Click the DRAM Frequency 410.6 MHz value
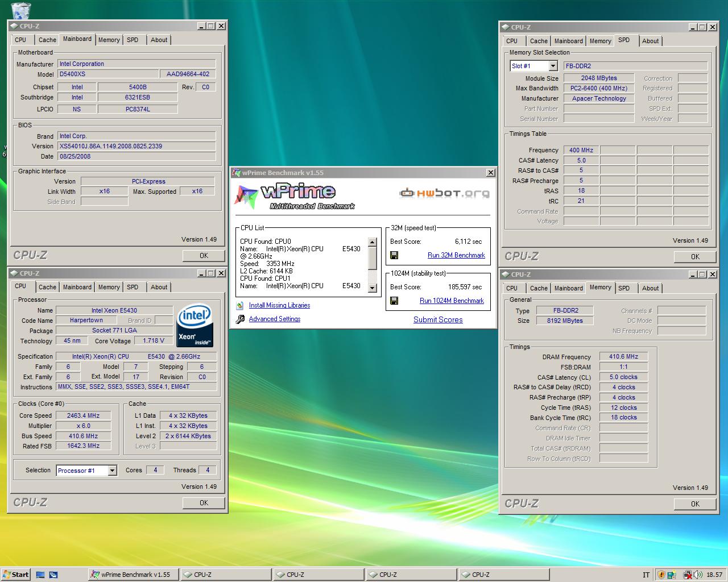 tap(623, 357)
